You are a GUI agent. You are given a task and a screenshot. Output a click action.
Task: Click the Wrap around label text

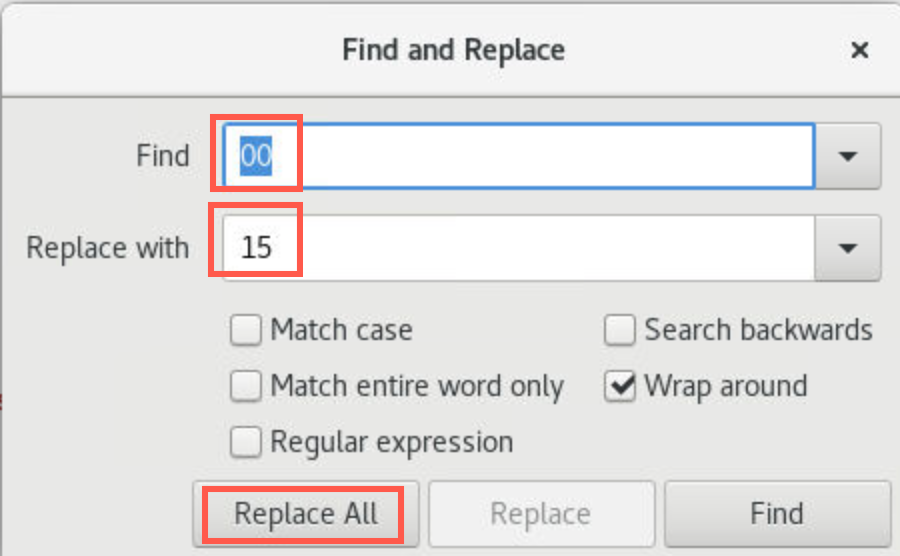tap(726, 386)
